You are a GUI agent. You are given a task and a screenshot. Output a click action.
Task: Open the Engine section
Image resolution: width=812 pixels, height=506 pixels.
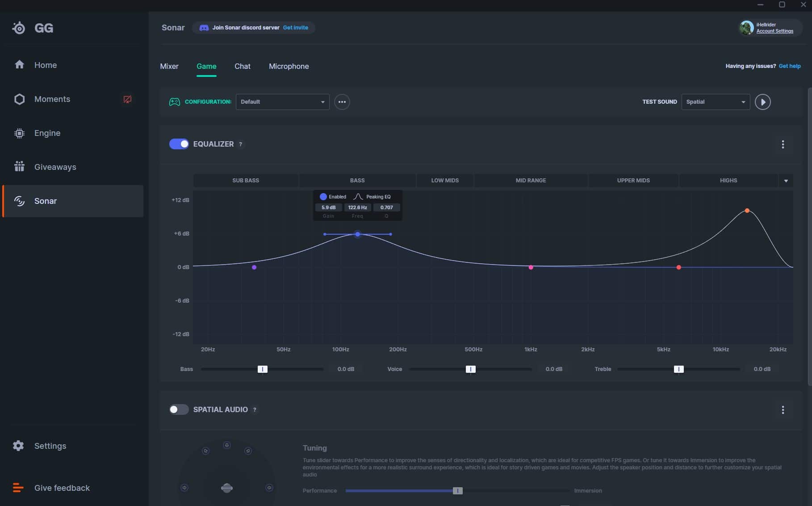pos(47,133)
